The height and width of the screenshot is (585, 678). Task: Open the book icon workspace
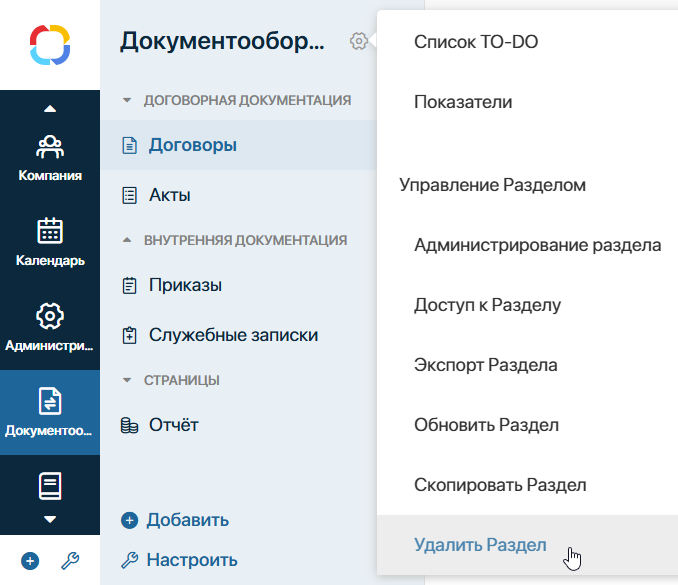coord(50,486)
